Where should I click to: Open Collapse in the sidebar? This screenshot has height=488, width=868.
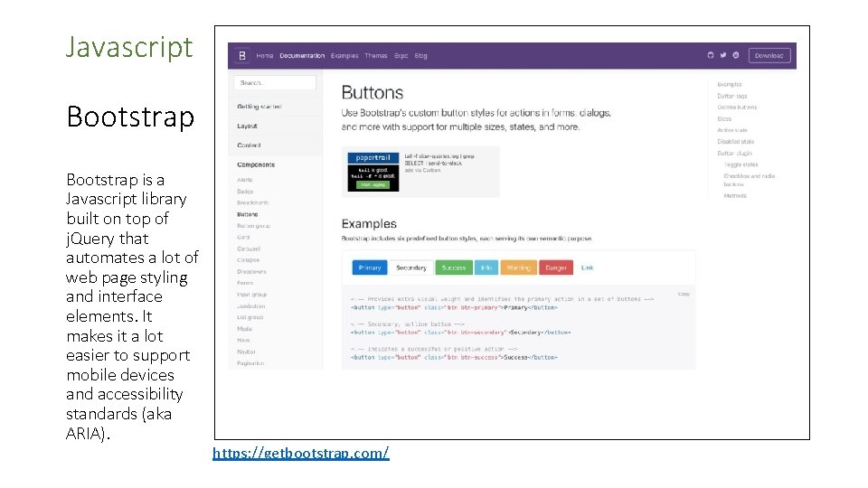pos(248,260)
